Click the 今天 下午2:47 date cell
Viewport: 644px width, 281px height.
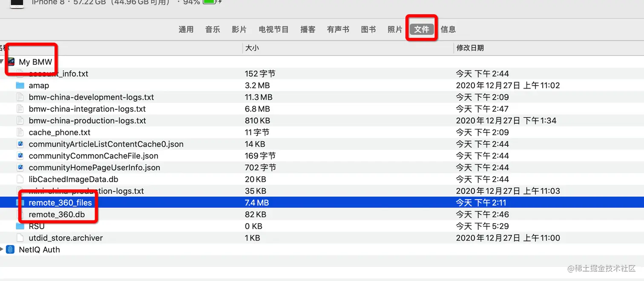tap(482, 109)
